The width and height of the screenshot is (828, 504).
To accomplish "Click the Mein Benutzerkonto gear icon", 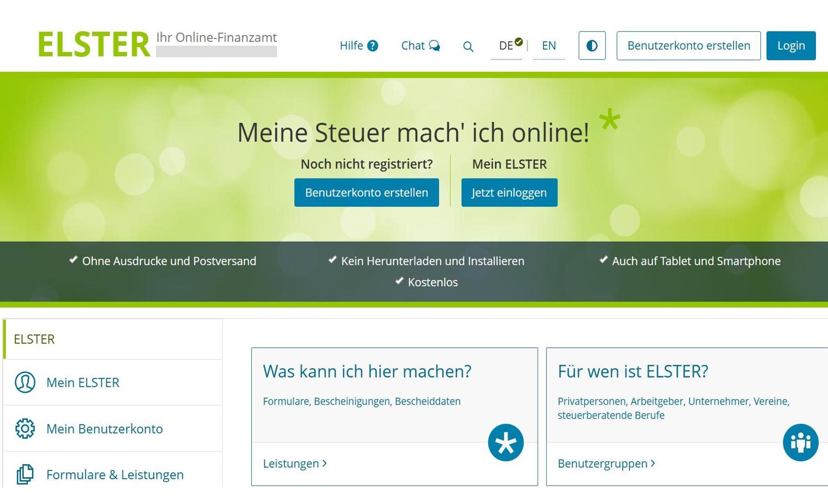I will pos(25,429).
